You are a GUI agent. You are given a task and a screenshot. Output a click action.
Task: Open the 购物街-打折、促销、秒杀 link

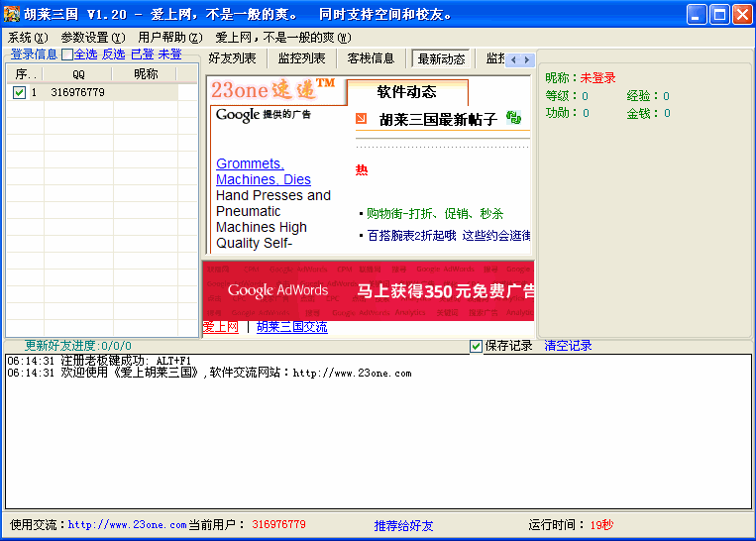pos(435,214)
